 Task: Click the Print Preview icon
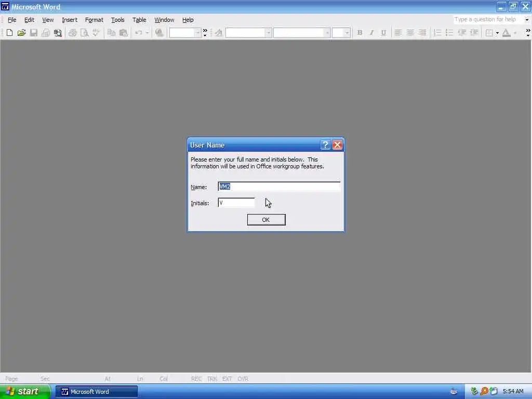[84, 33]
